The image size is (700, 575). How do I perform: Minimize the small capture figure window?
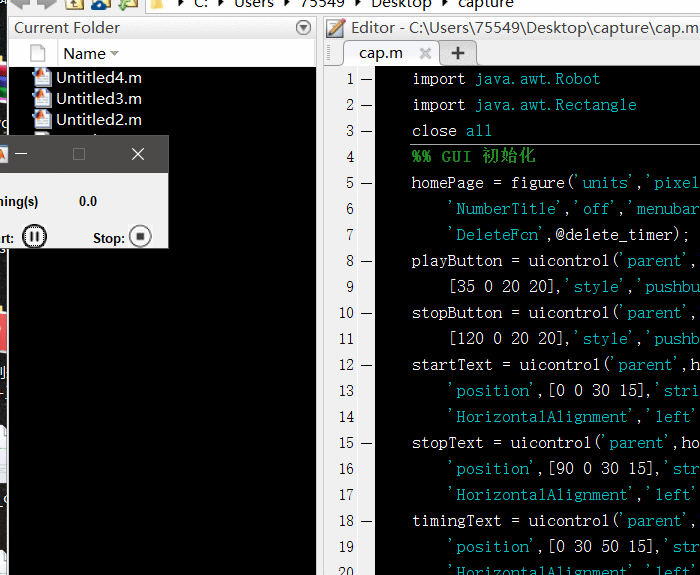click(21, 154)
